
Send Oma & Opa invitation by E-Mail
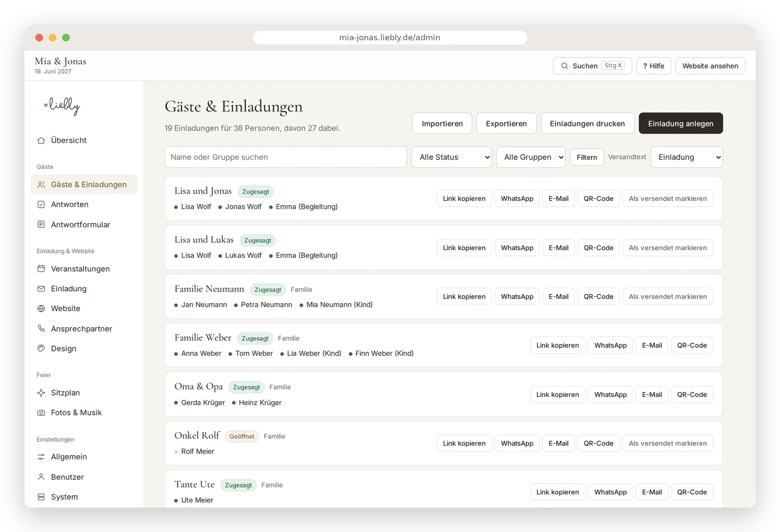pos(652,394)
